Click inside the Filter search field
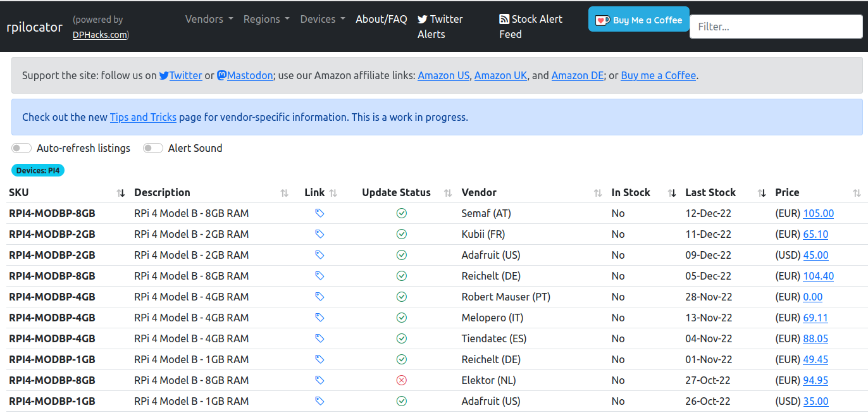 point(776,27)
